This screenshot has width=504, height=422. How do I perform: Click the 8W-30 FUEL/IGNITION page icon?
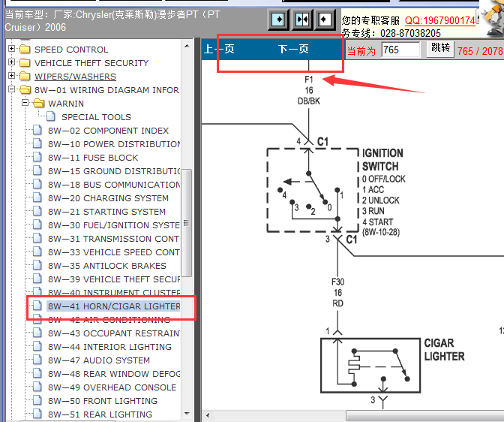click(37, 225)
